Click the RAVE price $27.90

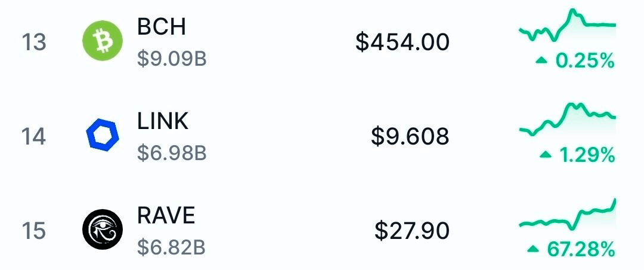[x=412, y=231]
